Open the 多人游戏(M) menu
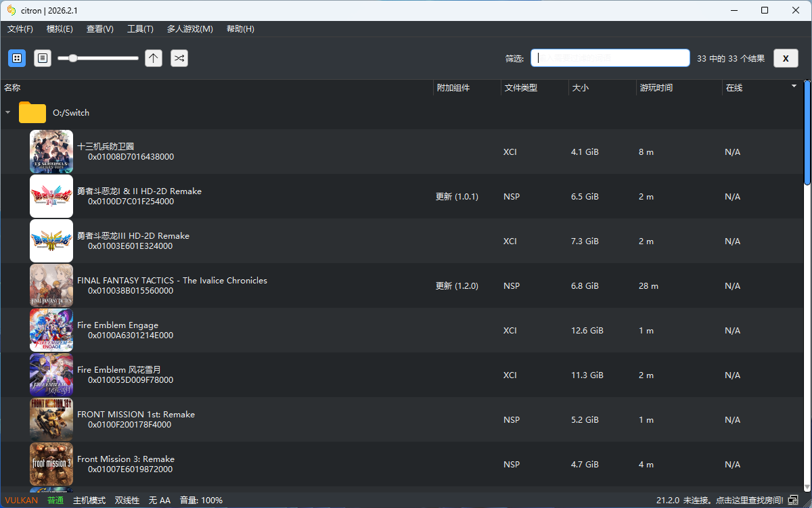Image resolution: width=812 pixels, height=508 pixels. (190, 29)
